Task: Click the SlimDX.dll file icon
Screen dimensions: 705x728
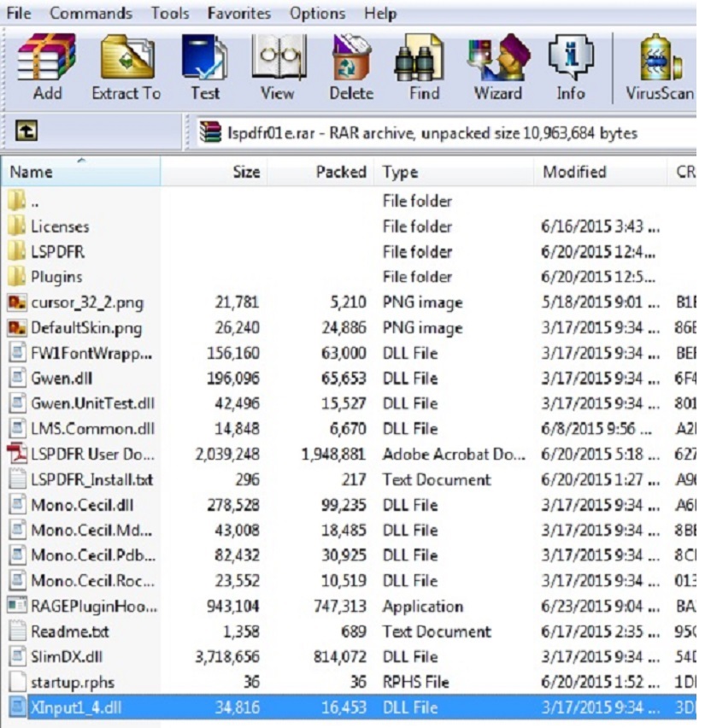Action: tap(17, 656)
